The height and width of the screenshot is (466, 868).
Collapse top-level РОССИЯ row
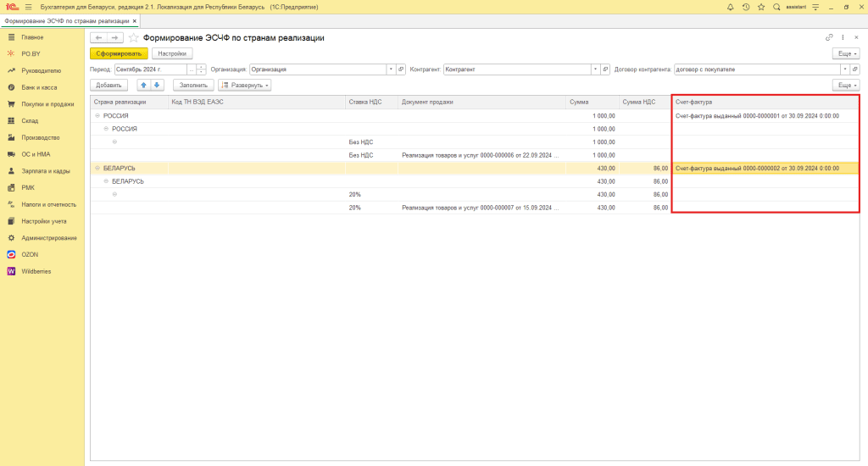coord(97,116)
